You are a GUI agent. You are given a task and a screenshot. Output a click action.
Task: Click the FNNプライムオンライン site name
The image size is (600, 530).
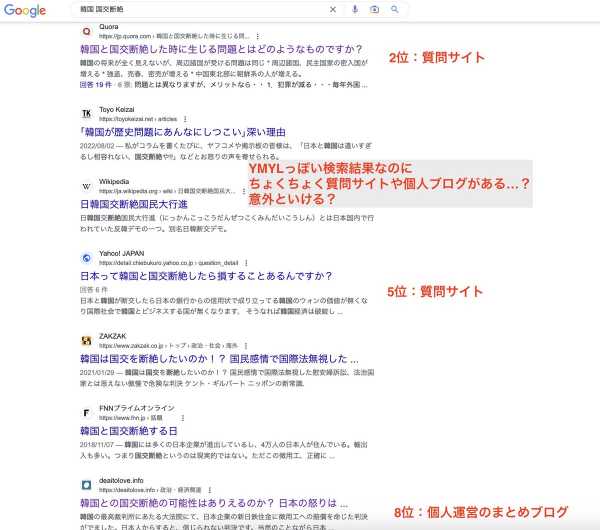point(137,408)
